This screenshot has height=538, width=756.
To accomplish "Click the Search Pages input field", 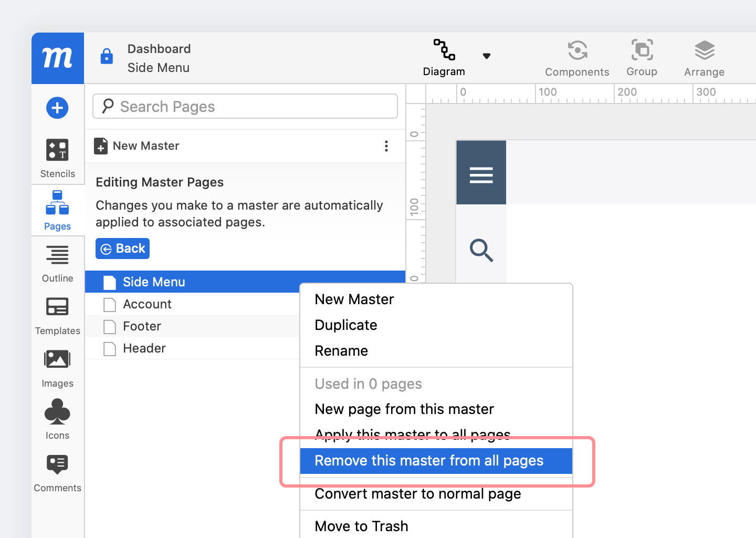I will click(x=245, y=107).
